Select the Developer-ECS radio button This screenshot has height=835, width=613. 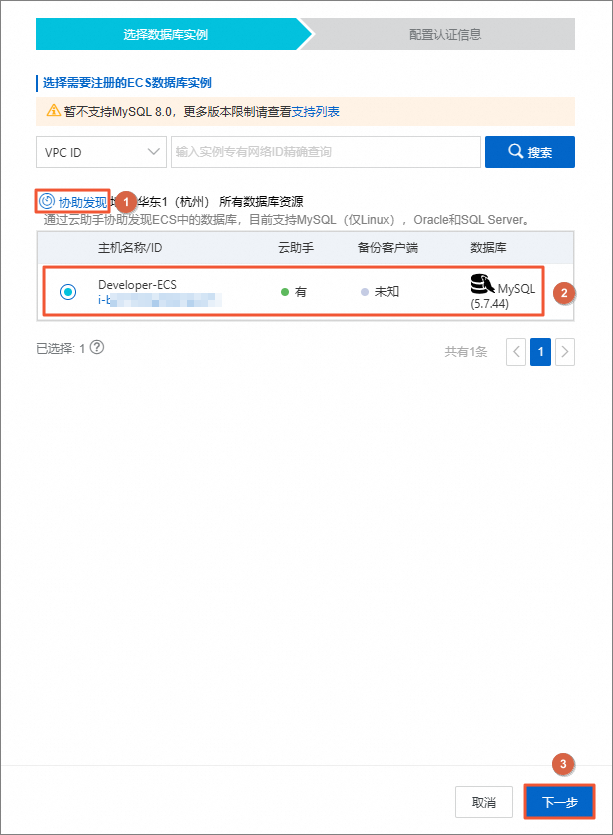(68, 292)
